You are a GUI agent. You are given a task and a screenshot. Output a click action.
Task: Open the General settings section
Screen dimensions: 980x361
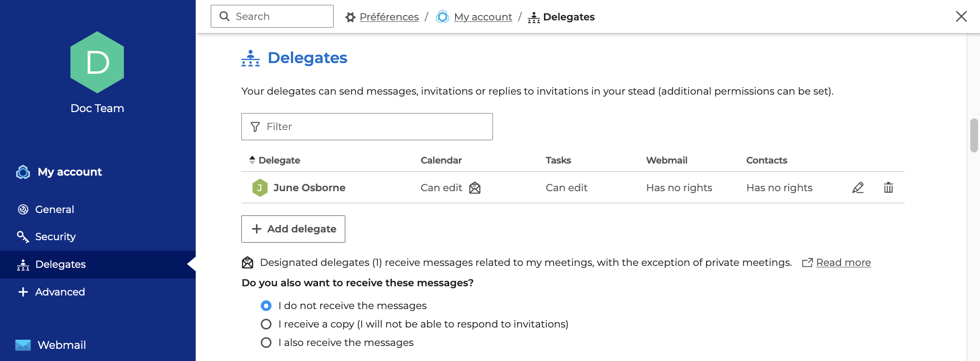[x=54, y=210]
